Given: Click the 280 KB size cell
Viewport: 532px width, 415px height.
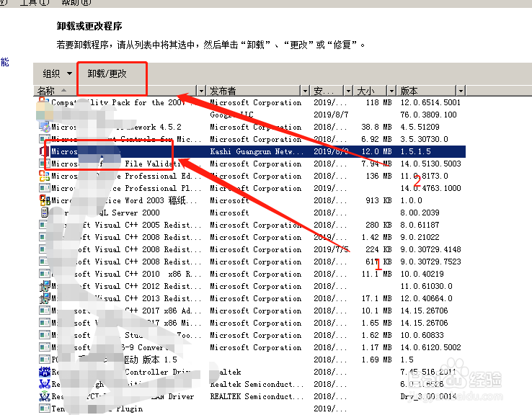Looking at the screenshot, I should tap(379, 225).
